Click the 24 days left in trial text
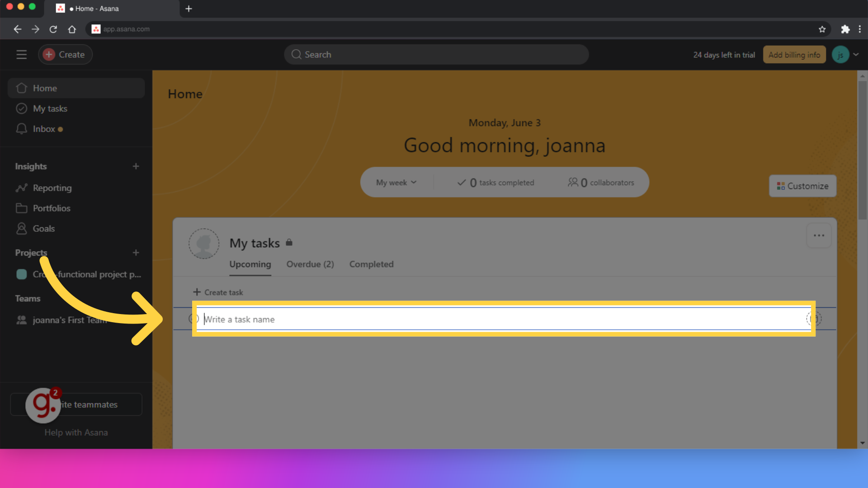 pos(724,55)
